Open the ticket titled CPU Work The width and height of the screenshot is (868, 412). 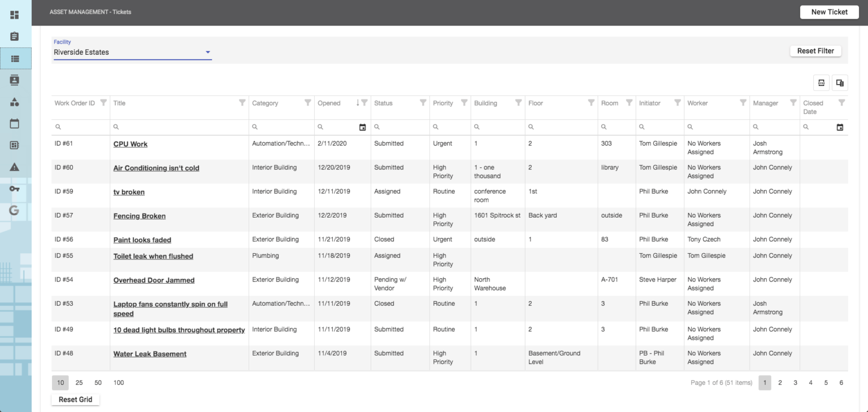[x=130, y=144]
